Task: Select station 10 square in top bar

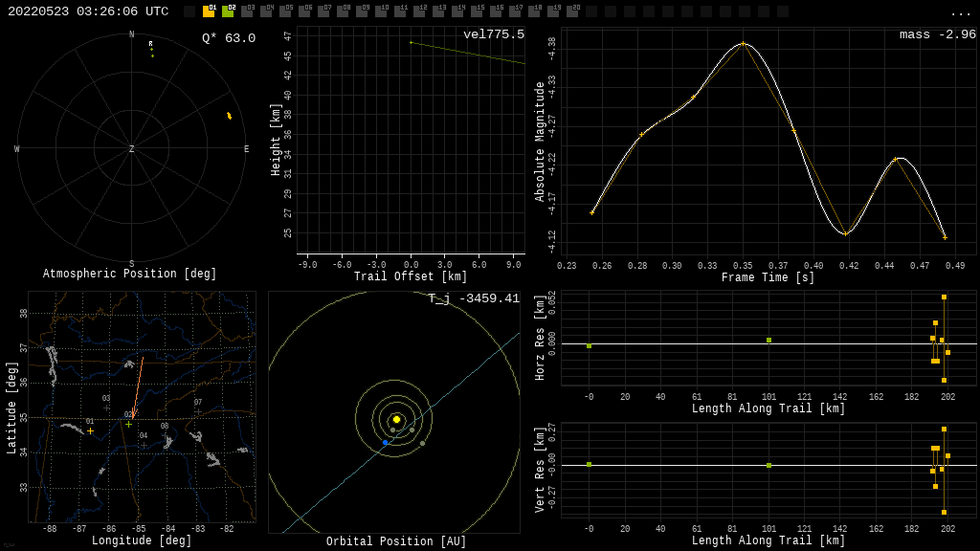Action: click(x=381, y=11)
